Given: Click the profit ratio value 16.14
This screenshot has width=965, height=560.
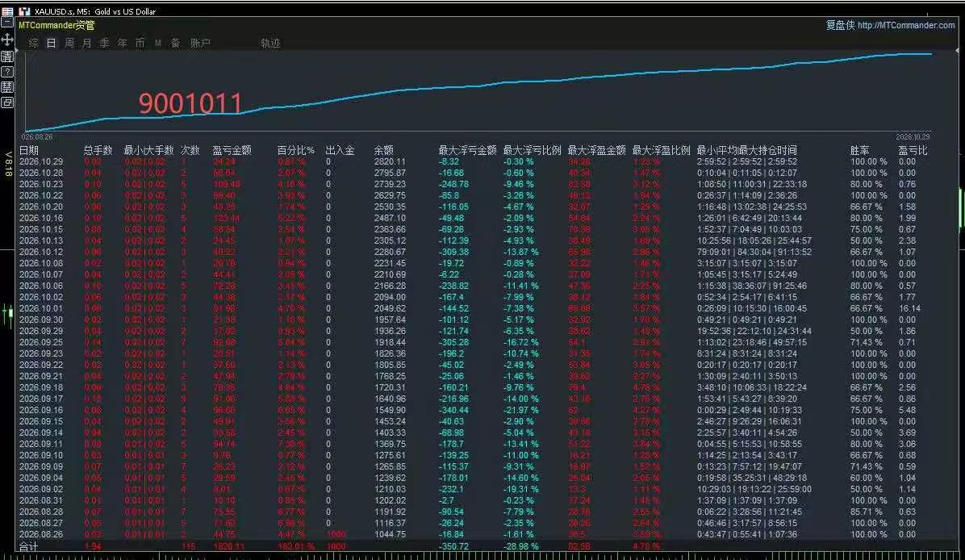Looking at the screenshot, I should 909,308.
